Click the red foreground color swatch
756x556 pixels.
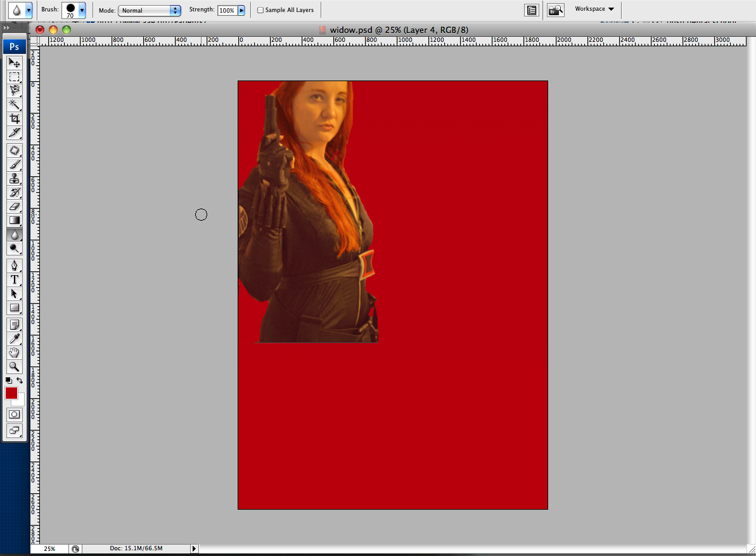click(11, 393)
